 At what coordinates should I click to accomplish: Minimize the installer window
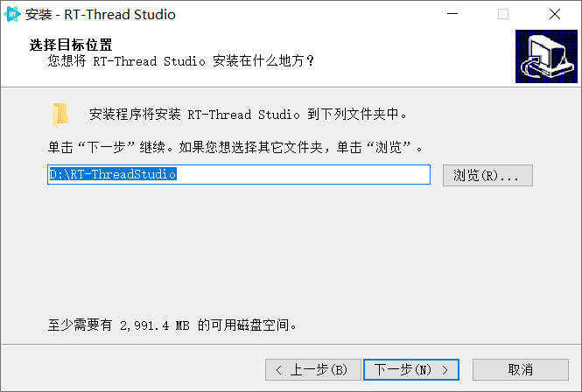click(x=452, y=14)
